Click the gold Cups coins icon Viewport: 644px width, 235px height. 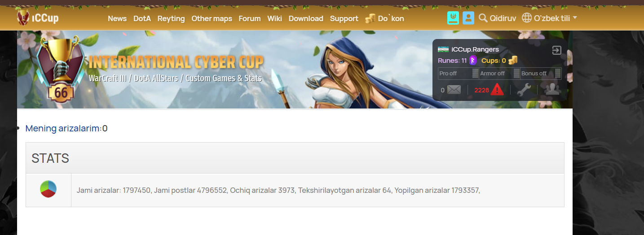point(513,60)
